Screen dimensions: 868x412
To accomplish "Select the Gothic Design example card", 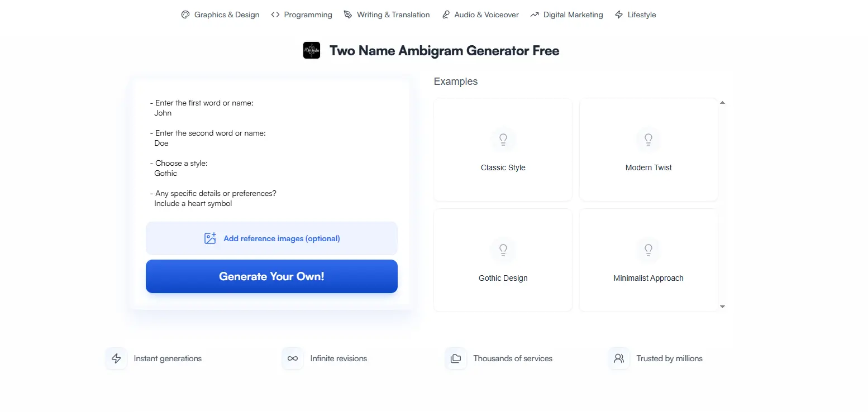I will 503,260.
